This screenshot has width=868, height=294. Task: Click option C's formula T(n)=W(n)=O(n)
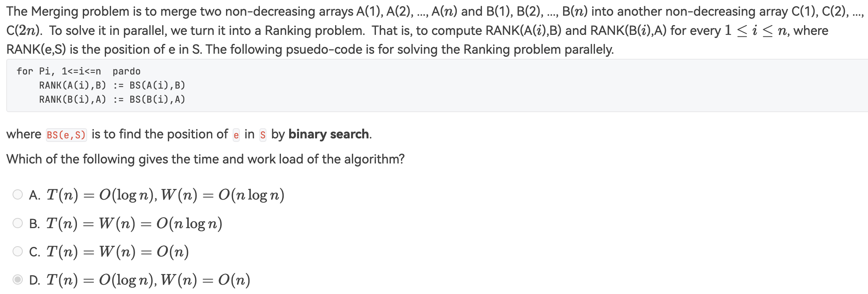pyautogui.click(x=117, y=252)
